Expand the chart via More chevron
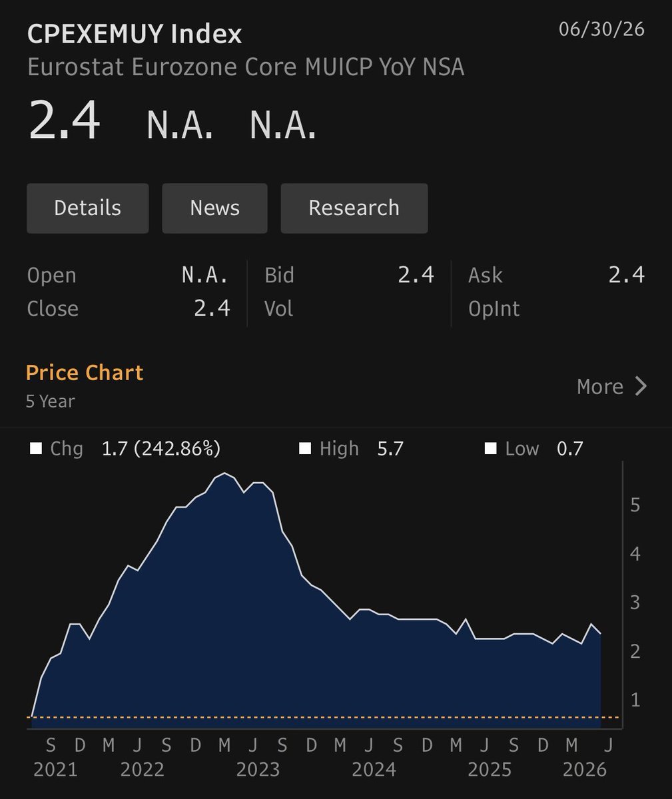Viewport: 672px width, 799px height. click(641, 386)
